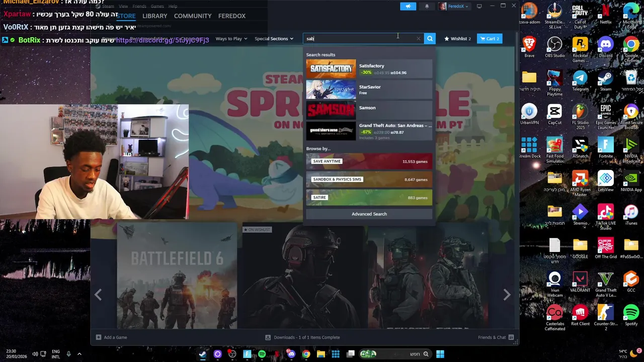This screenshot has height=362, width=644.
Task: Open Microsoft Edge desktop icon
Action: tap(631, 15)
